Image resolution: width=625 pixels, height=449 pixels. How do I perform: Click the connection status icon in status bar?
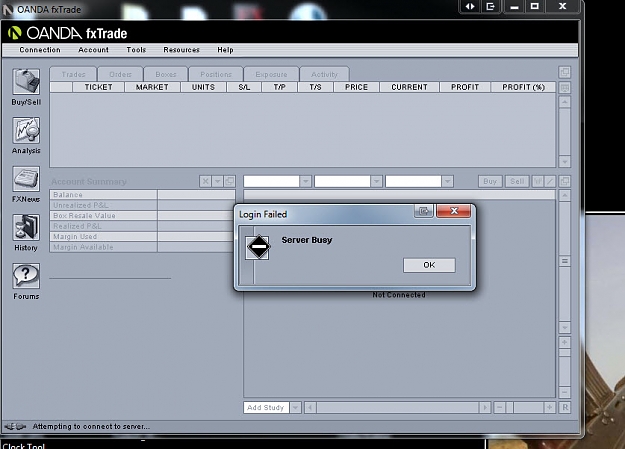click(15, 427)
